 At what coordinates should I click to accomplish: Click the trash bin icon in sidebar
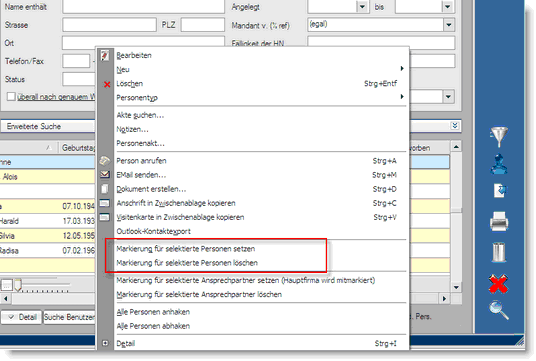click(499, 252)
